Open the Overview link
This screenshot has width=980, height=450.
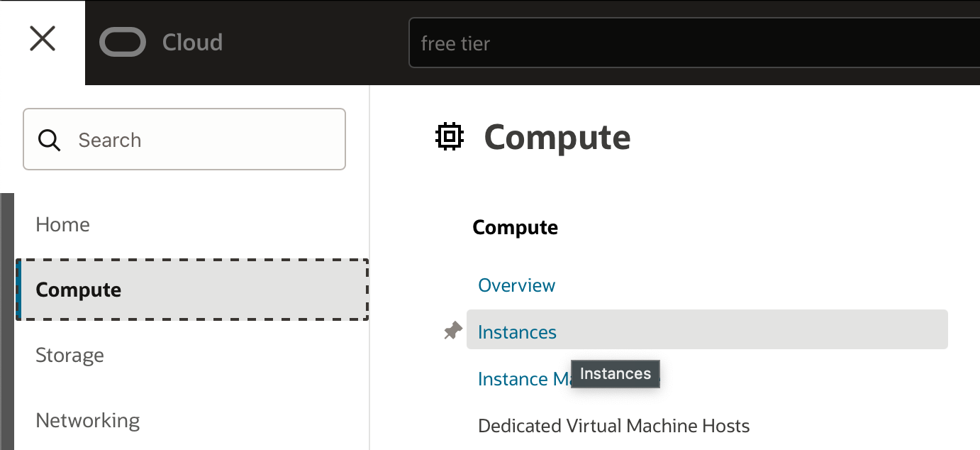tap(517, 285)
